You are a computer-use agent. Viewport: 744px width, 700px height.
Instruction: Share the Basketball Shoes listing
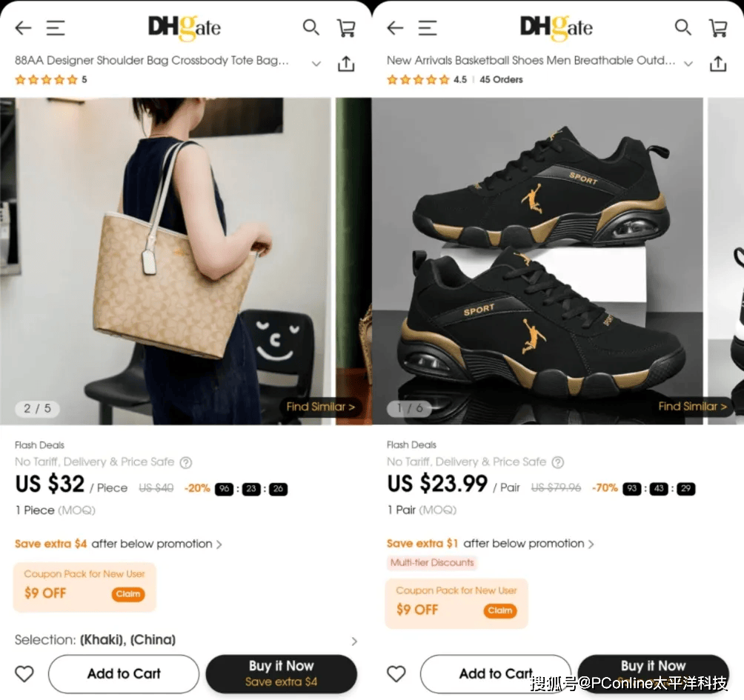click(718, 64)
